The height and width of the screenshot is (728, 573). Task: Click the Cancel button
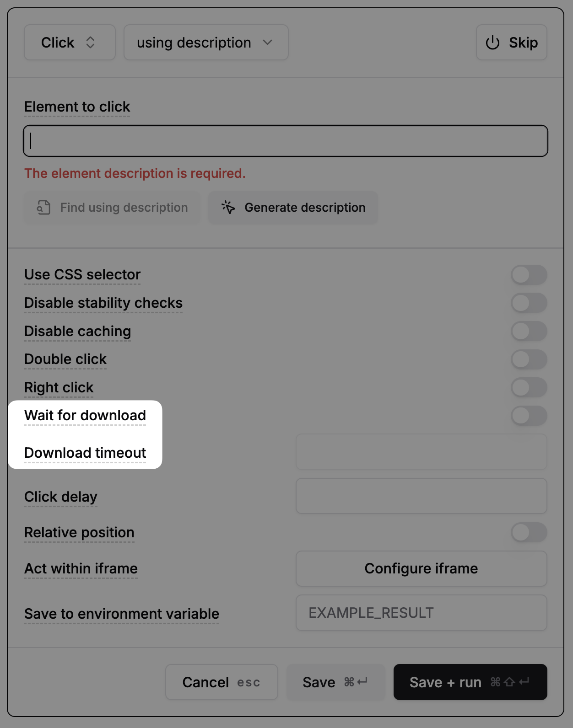pyautogui.click(x=222, y=682)
